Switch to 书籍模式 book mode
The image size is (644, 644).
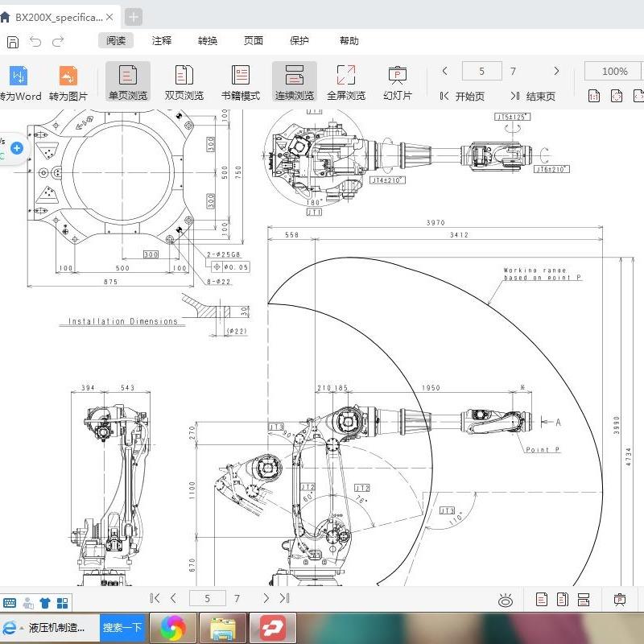(241, 83)
